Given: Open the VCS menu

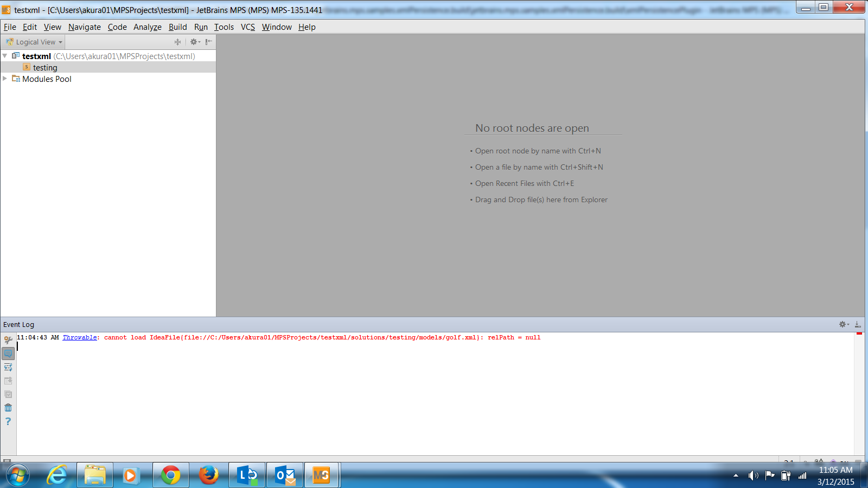Looking at the screenshot, I should pyautogui.click(x=247, y=27).
